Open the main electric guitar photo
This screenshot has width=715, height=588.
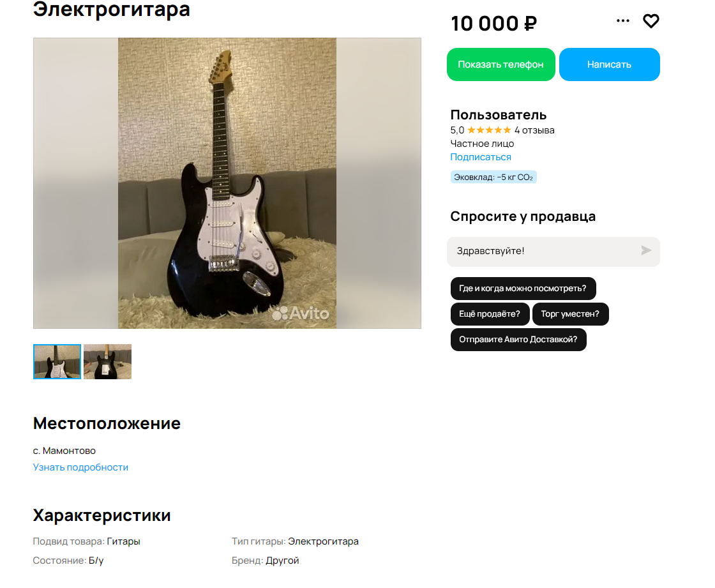point(227,183)
